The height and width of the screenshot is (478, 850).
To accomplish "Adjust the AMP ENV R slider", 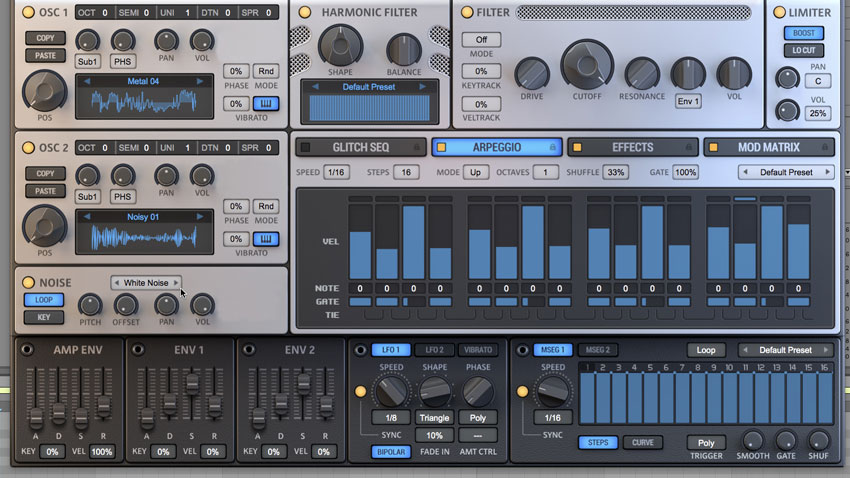I will (103, 405).
